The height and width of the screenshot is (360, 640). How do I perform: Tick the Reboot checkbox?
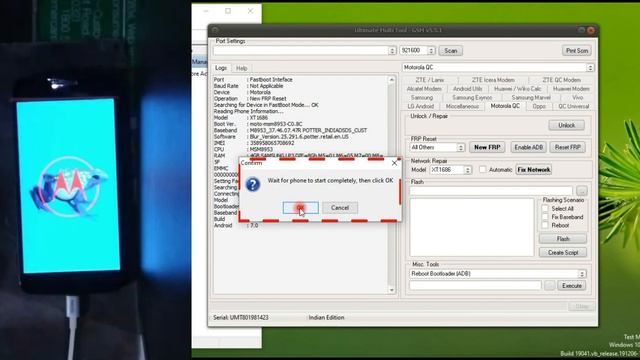[x=545, y=225]
